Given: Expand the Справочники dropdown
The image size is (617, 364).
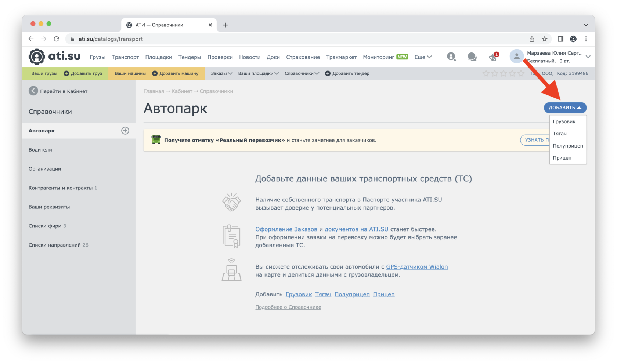Looking at the screenshot, I should tap(302, 73).
